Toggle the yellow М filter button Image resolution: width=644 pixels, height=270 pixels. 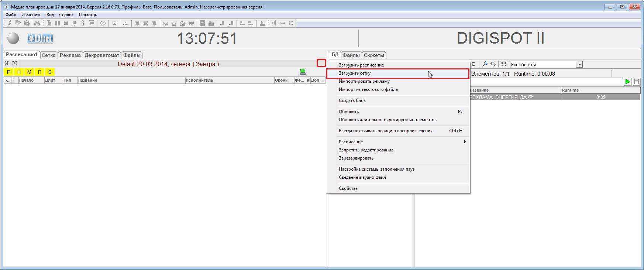[29, 72]
